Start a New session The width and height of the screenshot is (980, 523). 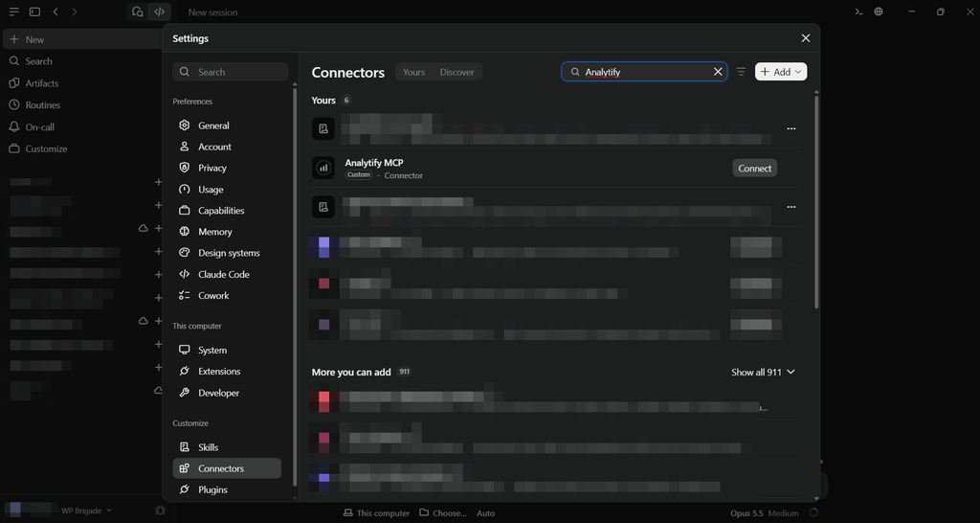click(x=82, y=39)
